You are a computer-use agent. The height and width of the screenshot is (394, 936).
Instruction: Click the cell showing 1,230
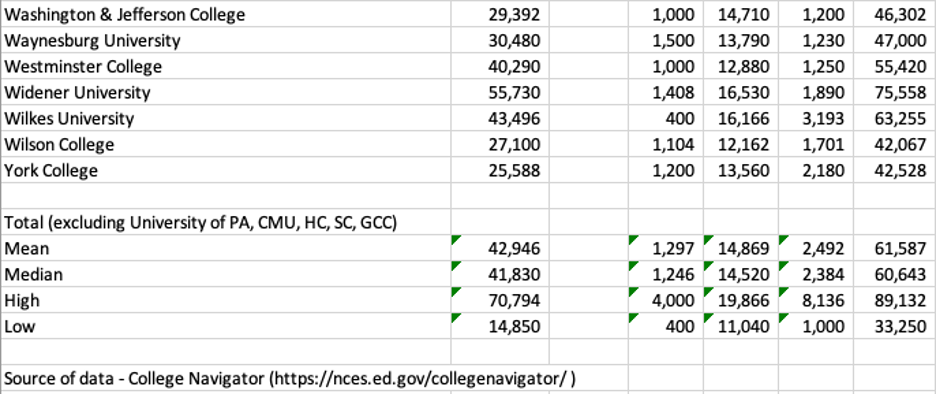pos(816,41)
